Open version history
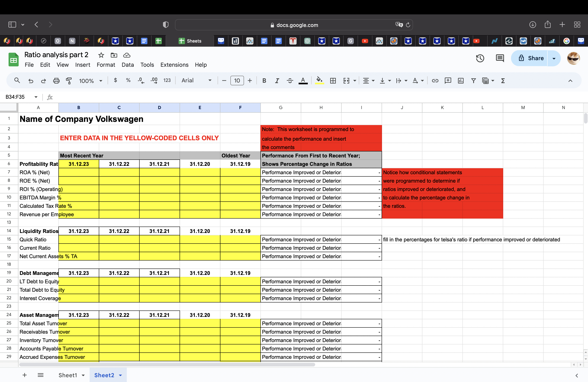This screenshot has width=588, height=382. 480,58
